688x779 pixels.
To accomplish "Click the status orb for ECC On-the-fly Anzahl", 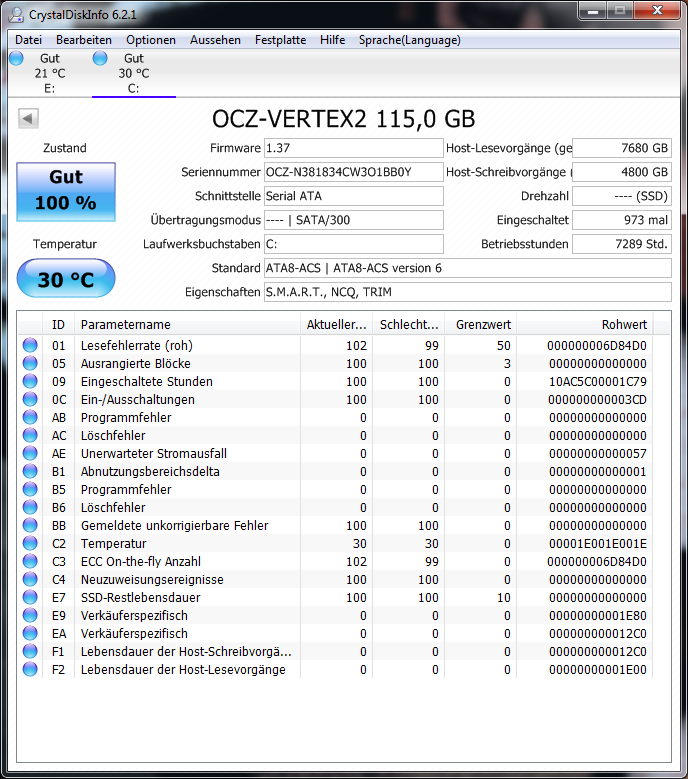I will (30, 561).
